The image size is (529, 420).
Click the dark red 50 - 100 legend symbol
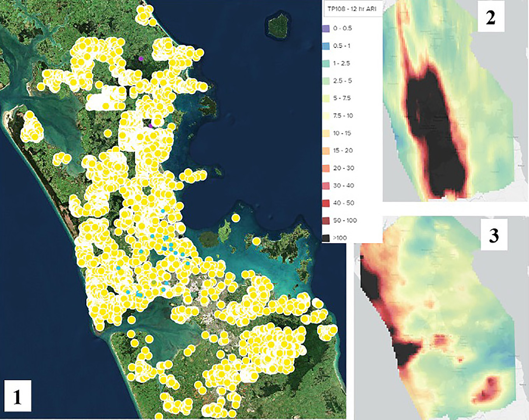click(x=326, y=220)
